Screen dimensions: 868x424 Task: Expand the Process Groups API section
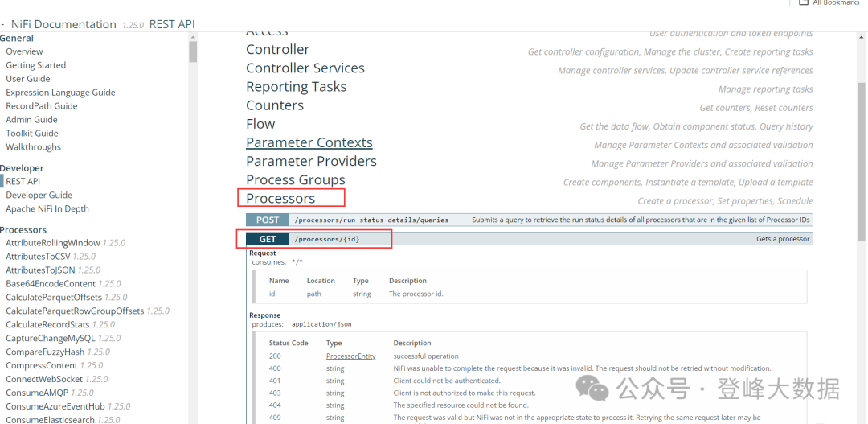click(296, 180)
